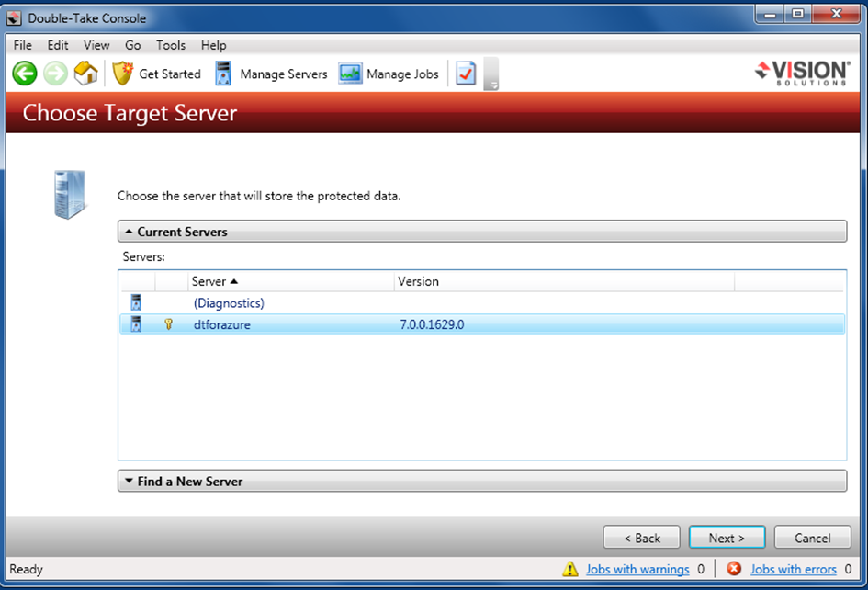868x590 pixels.
Task: Select the (Diagnostics) server name
Action: click(229, 303)
